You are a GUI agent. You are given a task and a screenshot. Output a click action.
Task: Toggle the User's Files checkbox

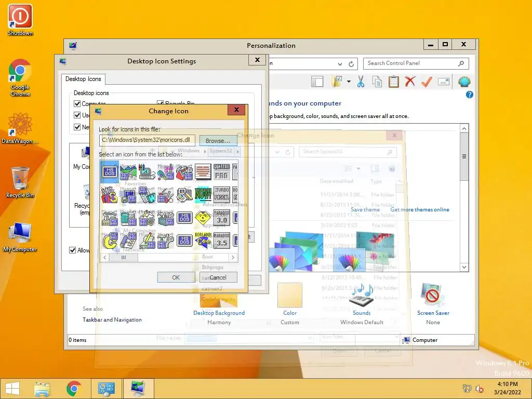(77, 115)
